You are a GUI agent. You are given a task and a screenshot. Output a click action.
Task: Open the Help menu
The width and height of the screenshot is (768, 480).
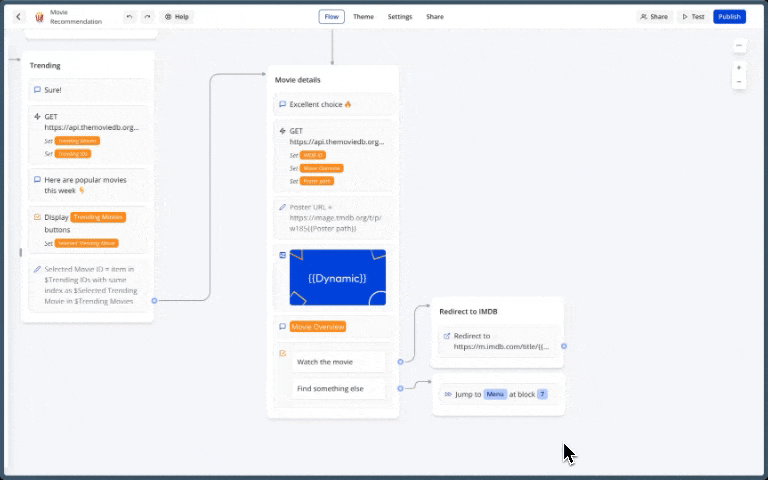[x=177, y=17]
